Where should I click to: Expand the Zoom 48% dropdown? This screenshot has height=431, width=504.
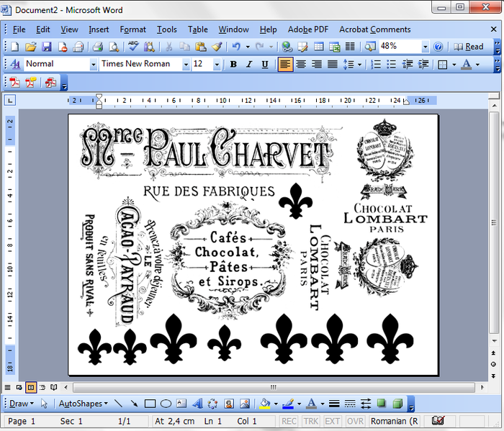[426, 47]
